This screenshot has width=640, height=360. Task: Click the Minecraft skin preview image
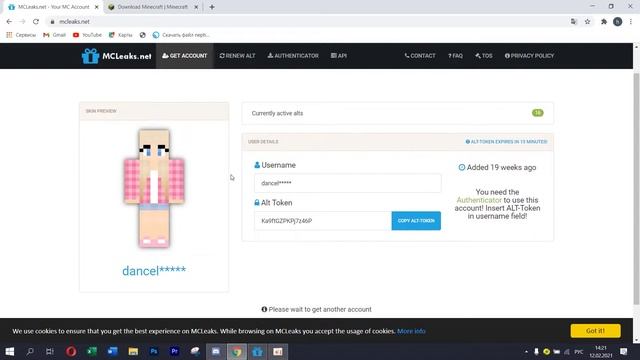pos(154,189)
